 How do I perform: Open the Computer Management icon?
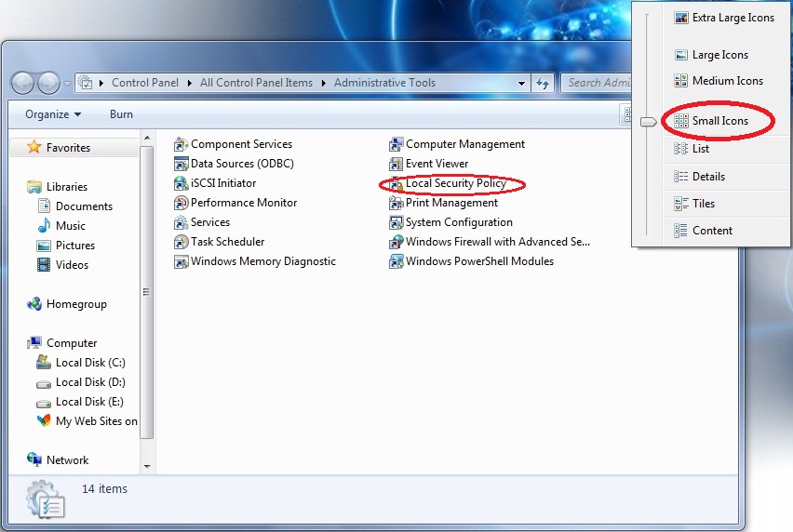pos(396,145)
